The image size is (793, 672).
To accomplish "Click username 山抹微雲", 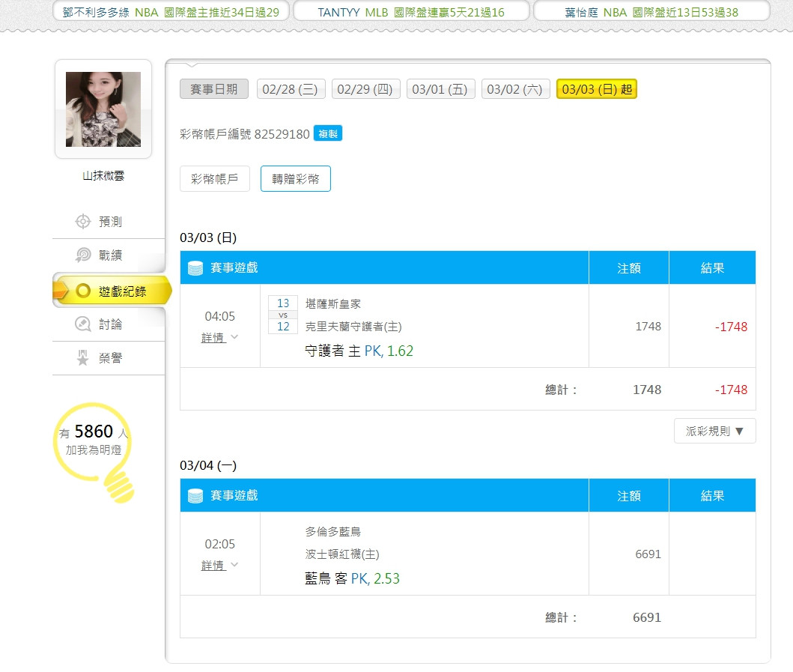I will [103, 175].
